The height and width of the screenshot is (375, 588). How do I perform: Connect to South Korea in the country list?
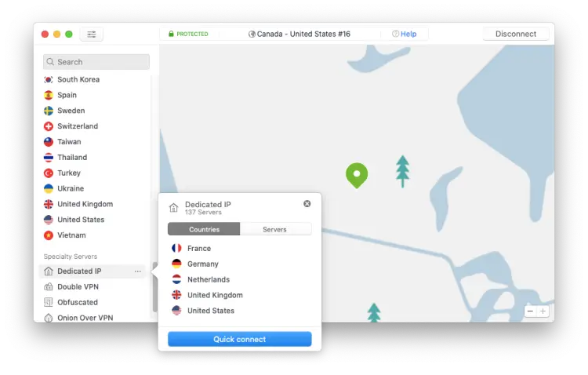coord(78,79)
